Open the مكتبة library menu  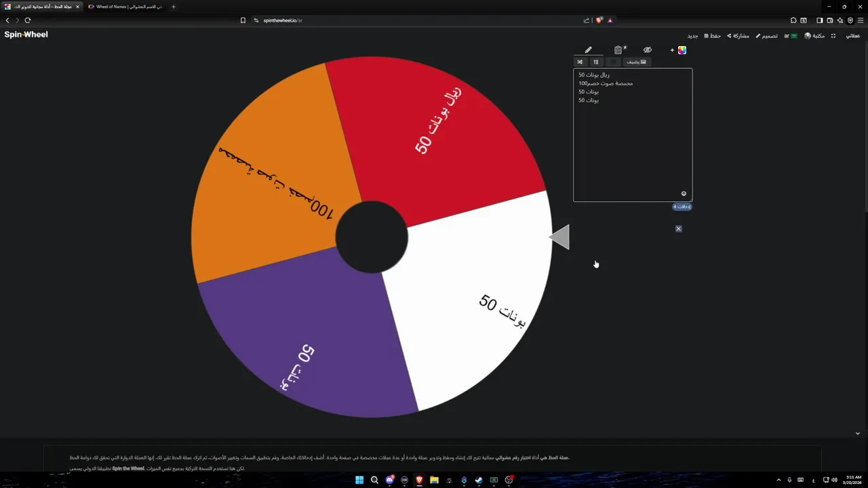pos(814,36)
